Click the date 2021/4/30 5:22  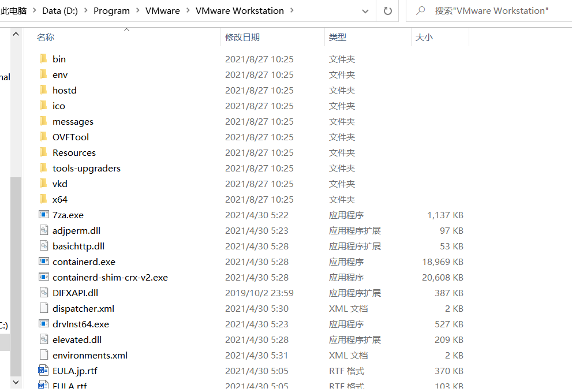click(257, 215)
